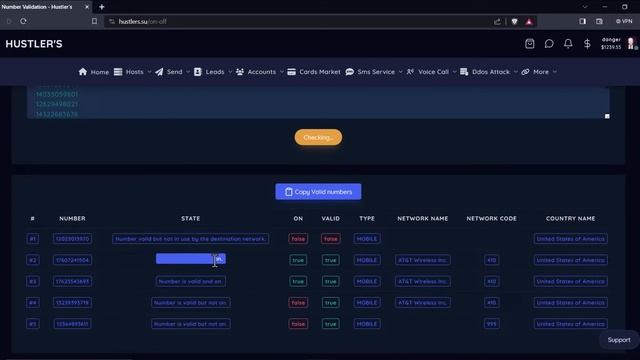The height and width of the screenshot is (360, 640).
Task: Expand the More dropdown chevron
Action: pos(555,72)
